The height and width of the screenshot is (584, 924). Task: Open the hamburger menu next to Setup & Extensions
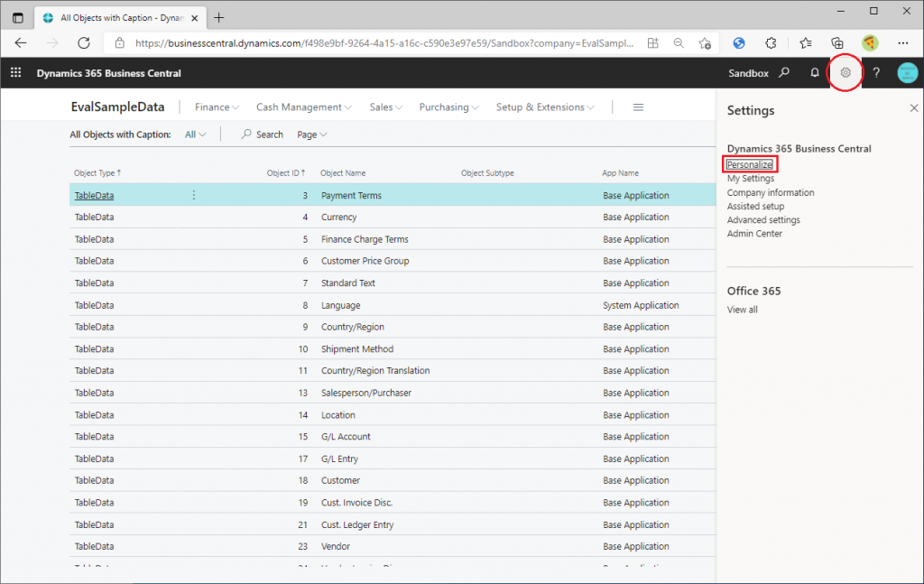tap(638, 107)
